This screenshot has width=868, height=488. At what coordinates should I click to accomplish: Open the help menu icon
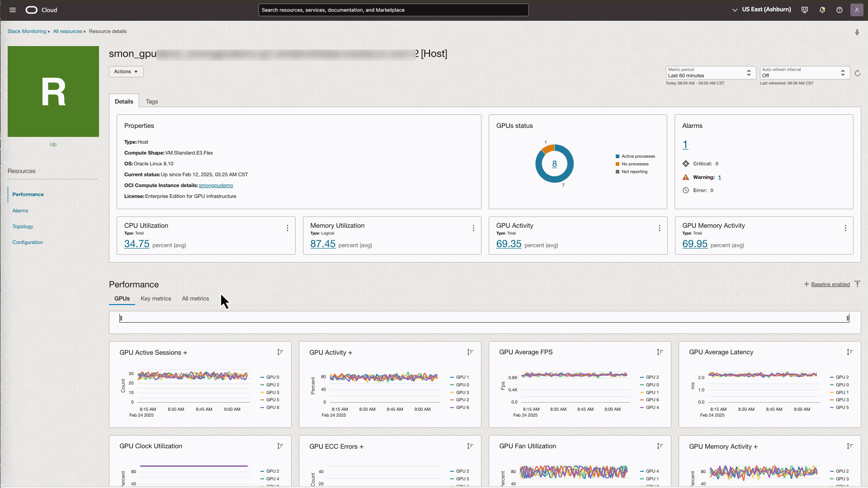(840, 10)
